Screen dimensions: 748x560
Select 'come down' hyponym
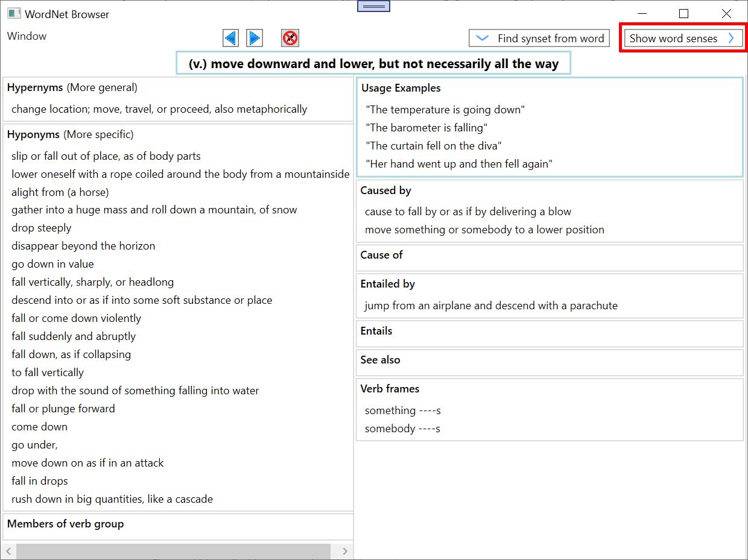pos(39,427)
